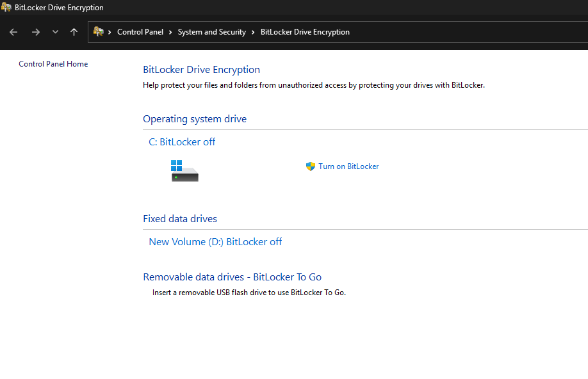Click the UAC shield next to Turn on BitLocker

(x=311, y=166)
